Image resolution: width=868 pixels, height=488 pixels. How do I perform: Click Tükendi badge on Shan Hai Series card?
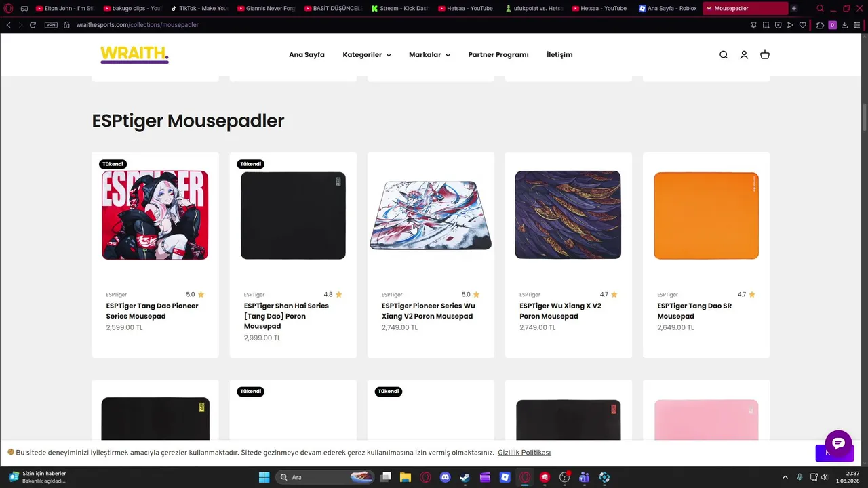(251, 164)
